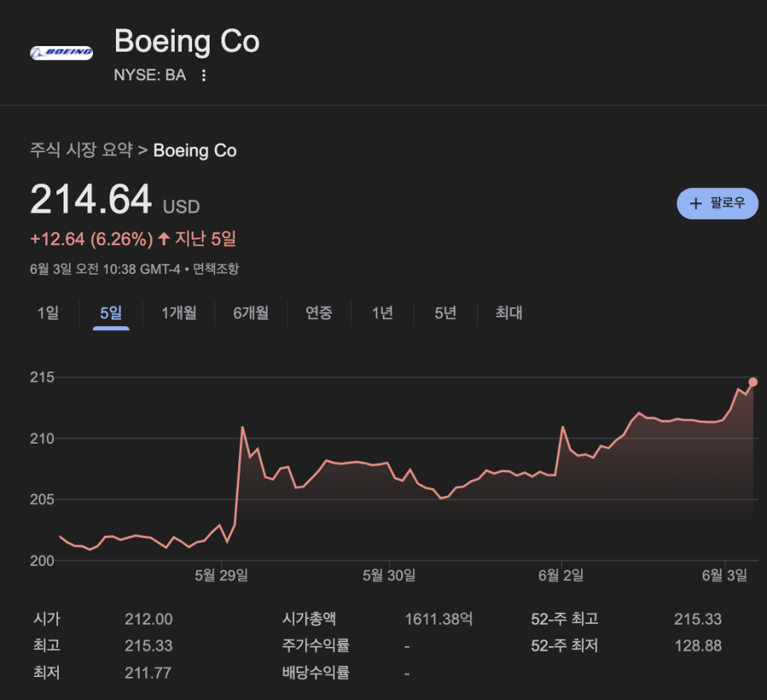The image size is (767, 700).
Task: Switch to the 1개월 chart tab
Action: 179,313
